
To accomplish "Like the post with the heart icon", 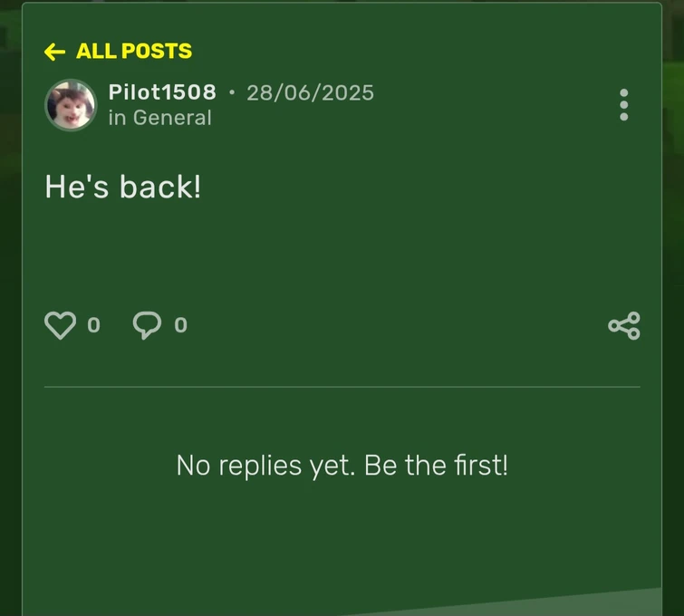I will pyautogui.click(x=60, y=325).
